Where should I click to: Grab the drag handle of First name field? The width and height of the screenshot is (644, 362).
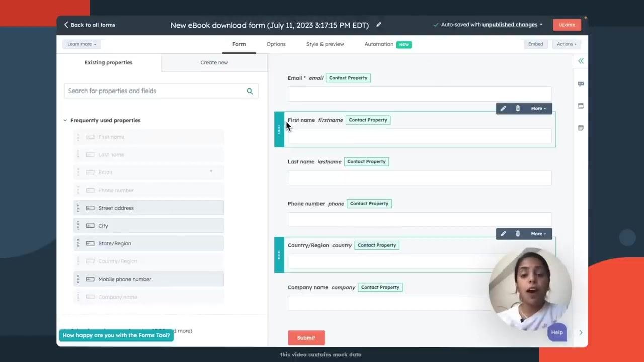279,130
